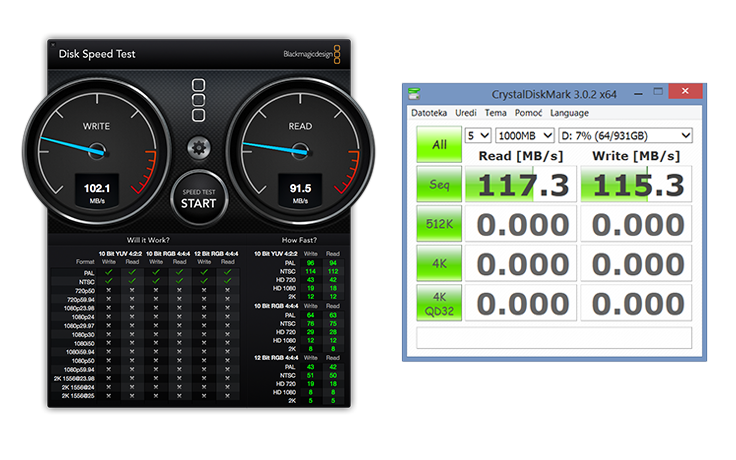The height and width of the screenshot is (460, 736).
Task: Click the 720p50 format row label
Action: click(x=84, y=291)
